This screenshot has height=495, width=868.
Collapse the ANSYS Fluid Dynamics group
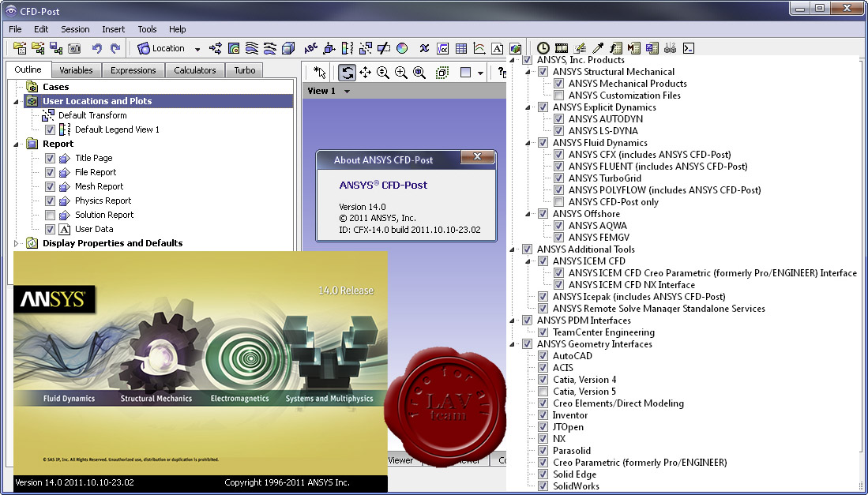528,143
